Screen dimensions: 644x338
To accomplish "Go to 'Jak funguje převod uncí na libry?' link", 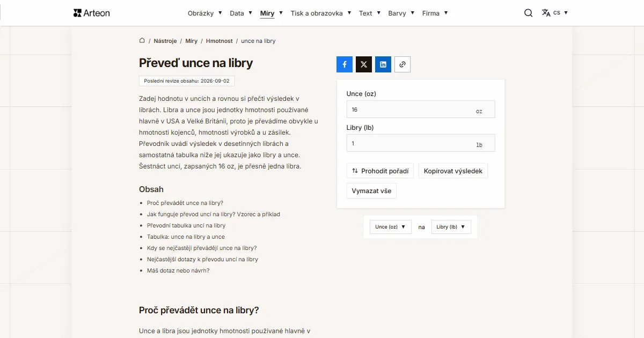I will 214,215.
